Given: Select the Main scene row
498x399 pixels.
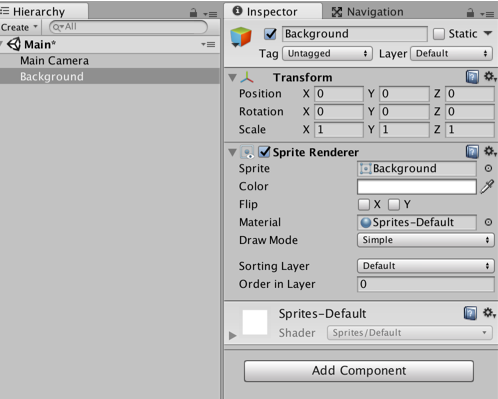Looking at the screenshot, I should point(110,44).
